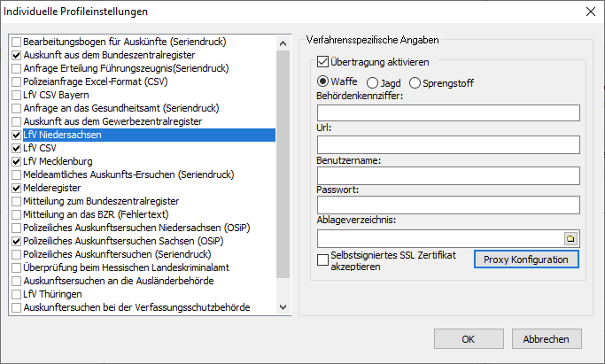Screen dimensions: 605x364
Task: Confirm with the OK button
Action: 468,338
